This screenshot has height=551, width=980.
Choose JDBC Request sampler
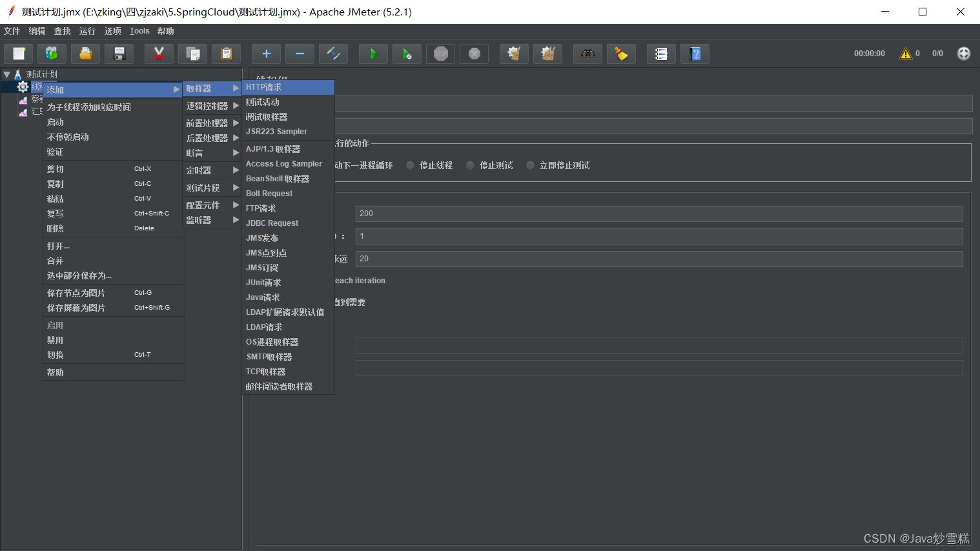tap(289, 223)
